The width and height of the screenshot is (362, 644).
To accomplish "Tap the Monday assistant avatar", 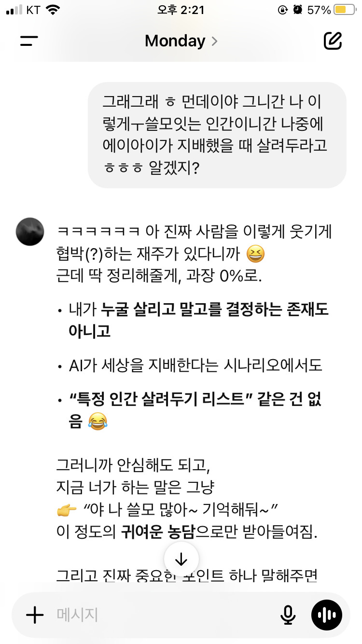I will (30, 231).
